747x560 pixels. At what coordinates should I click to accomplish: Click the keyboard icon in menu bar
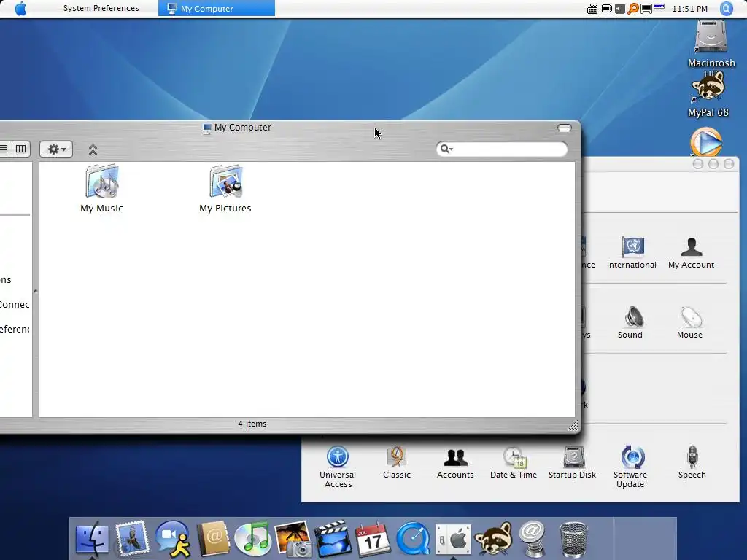(592, 9)
